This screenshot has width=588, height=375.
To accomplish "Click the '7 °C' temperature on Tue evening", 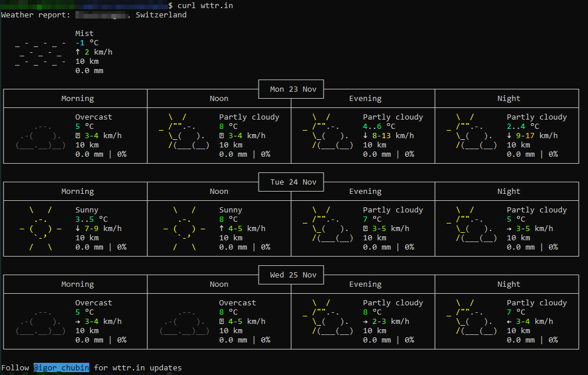I will [372, 219].
